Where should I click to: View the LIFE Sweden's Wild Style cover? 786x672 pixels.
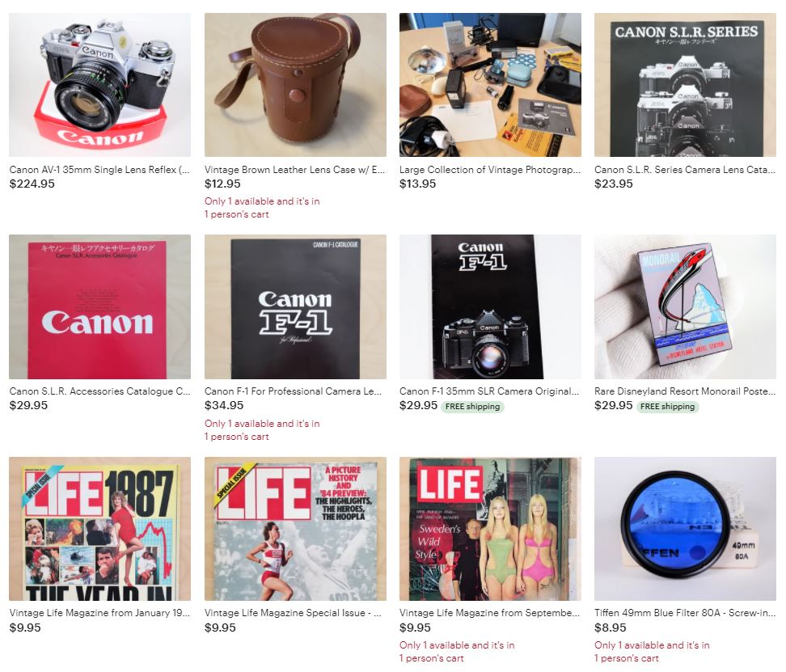pos(490,529)
